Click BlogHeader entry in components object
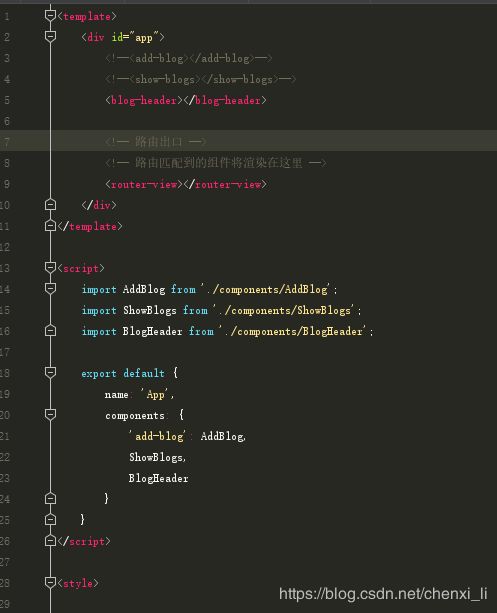Viewport: 497px width, 613px height. (158, 479)
